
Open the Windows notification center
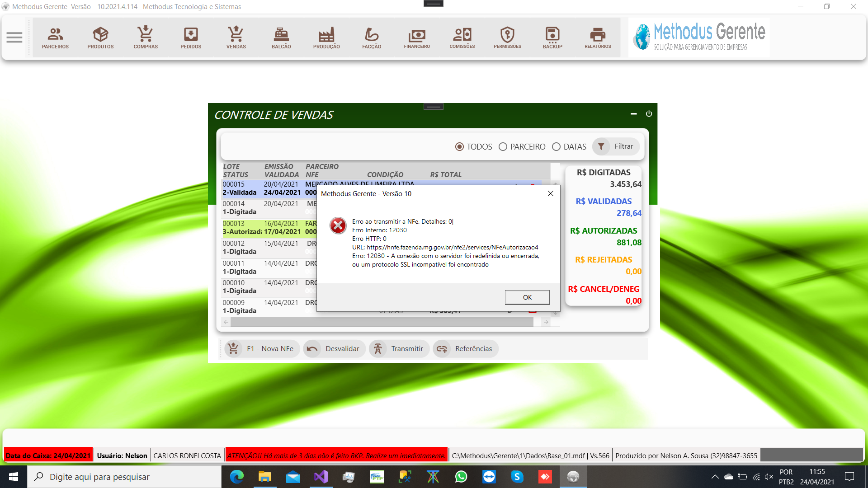point(849,477)
